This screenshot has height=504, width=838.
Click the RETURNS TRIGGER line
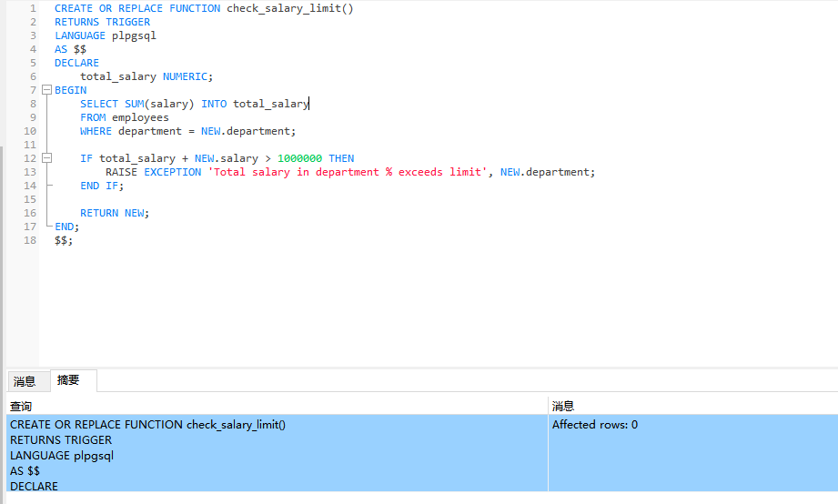coord(102,22)
